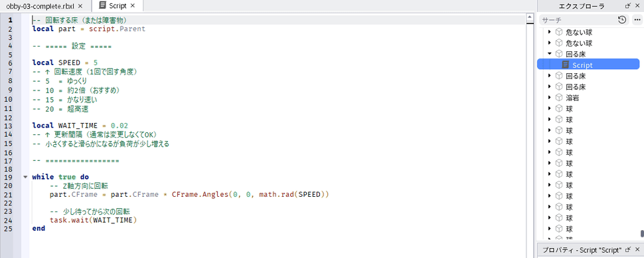Select the expanded 回る床 parent item

tap(576, 54)
